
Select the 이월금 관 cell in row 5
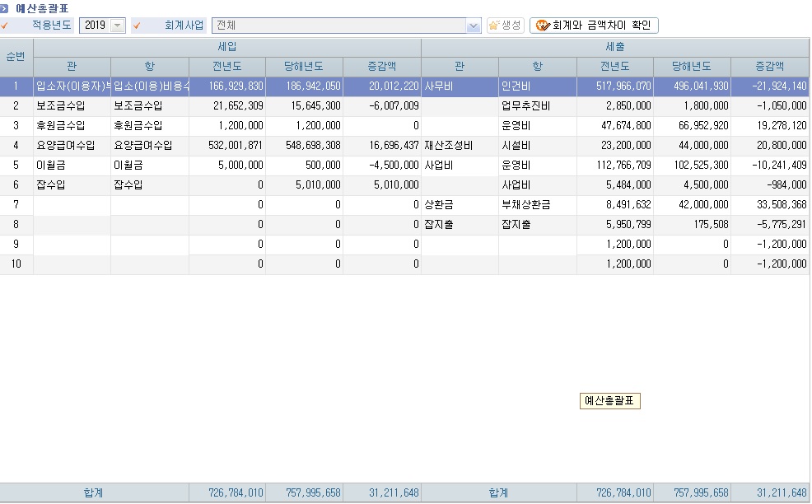click(x=72, y=166)
